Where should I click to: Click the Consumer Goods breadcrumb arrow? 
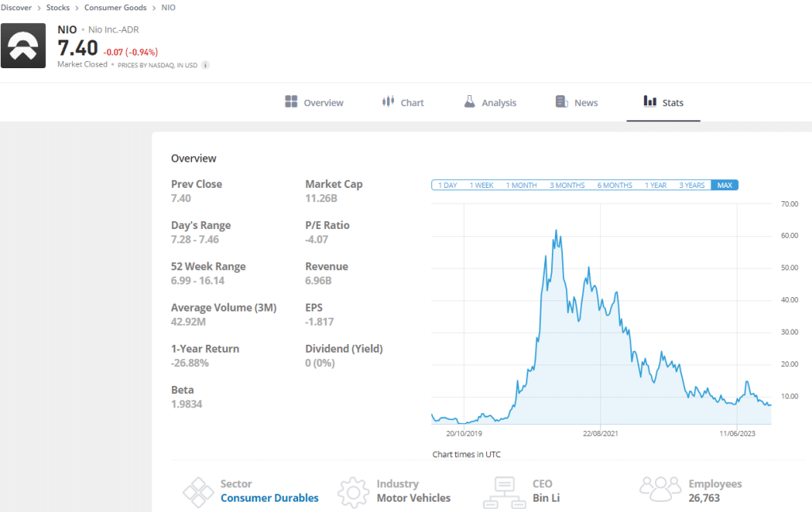coord(155,7)
